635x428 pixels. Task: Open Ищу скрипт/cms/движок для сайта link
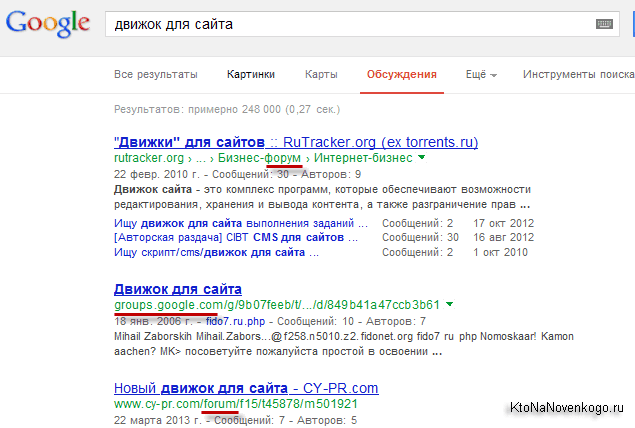[x=216, y=252]
